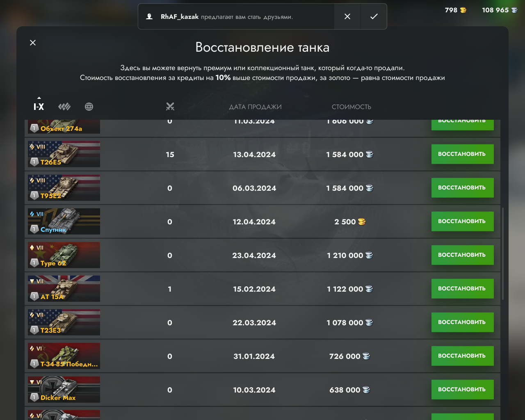525x420 pixels.
Task: Decline the RhAF_kazak friend request
Action: [347, 16]
